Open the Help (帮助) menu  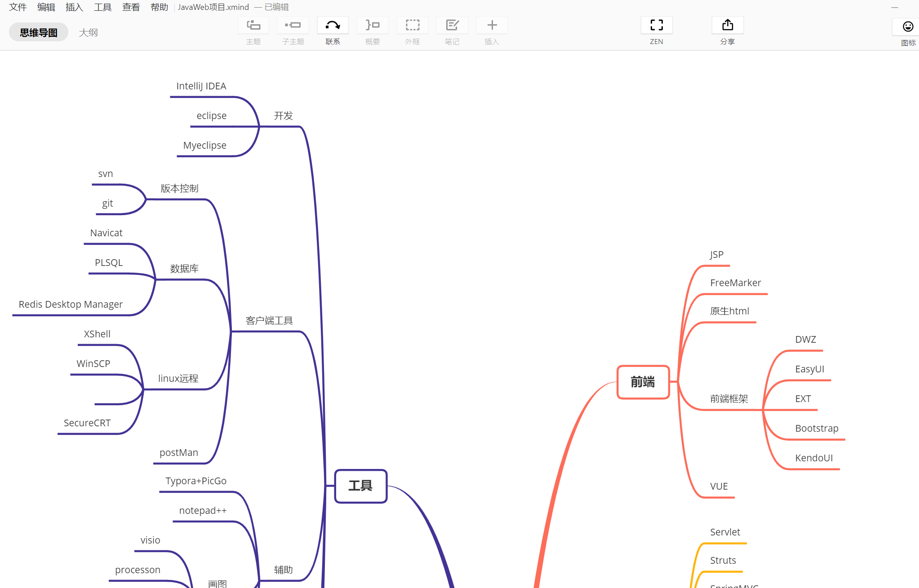(x=159, y=7)
